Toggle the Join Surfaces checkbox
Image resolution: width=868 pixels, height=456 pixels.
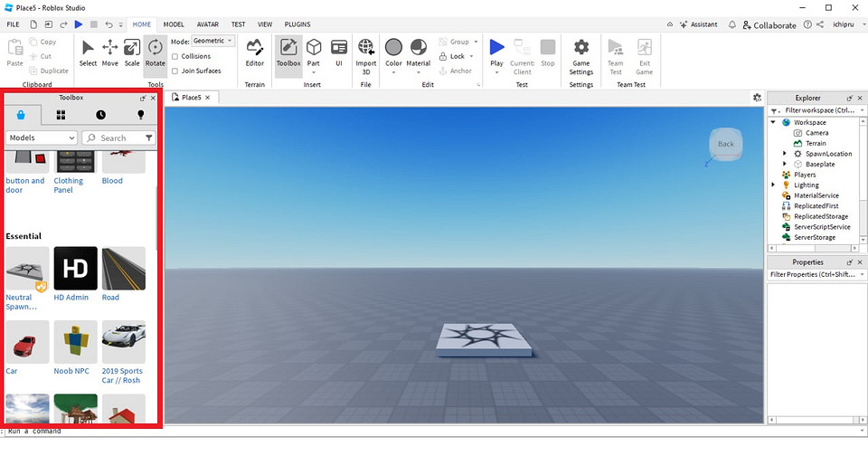pos(175,71)
